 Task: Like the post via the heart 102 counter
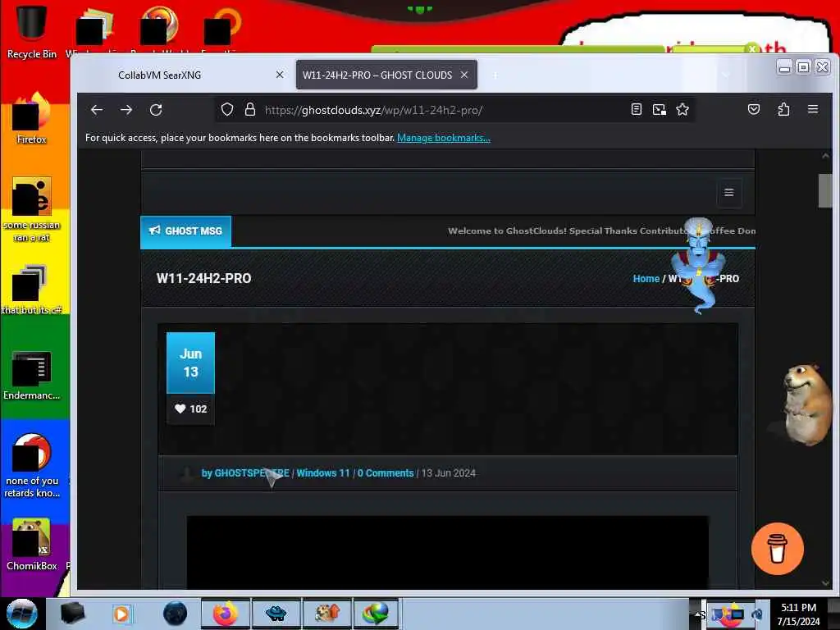[190, 409]
